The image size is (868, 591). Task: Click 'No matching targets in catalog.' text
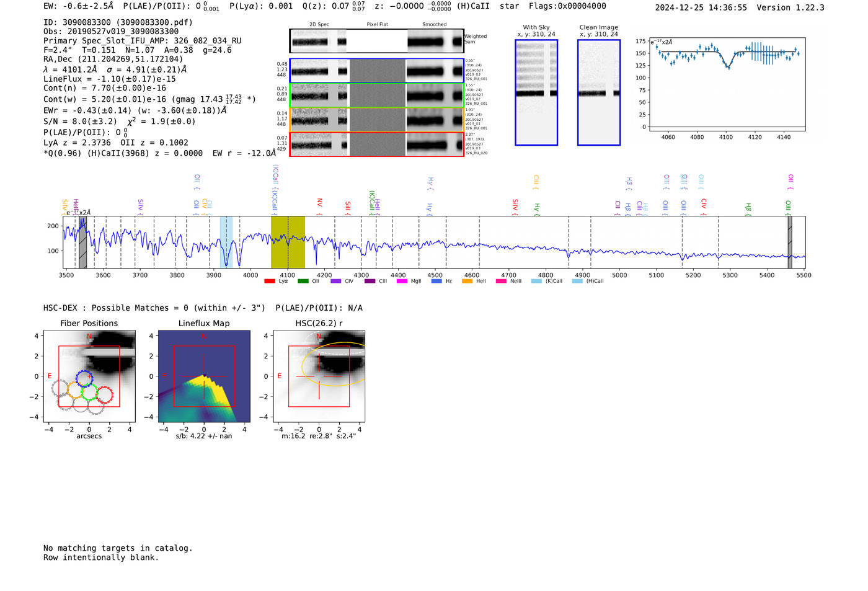pos(118,548)
